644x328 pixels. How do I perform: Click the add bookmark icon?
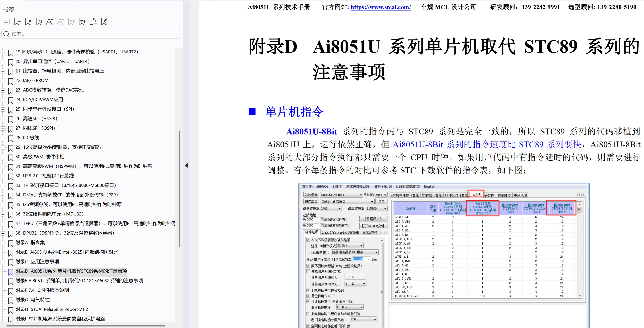[x=17, y=22]
